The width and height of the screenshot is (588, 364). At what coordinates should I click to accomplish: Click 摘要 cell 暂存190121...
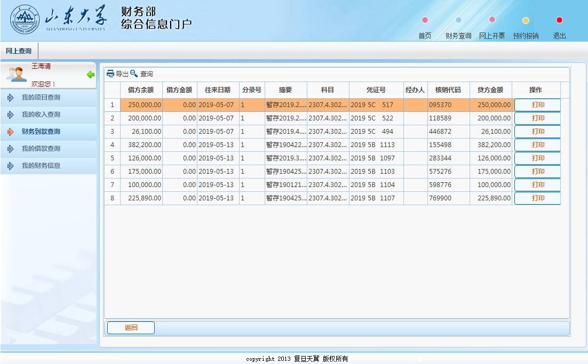pyautogui.click(x=286, y=184)
